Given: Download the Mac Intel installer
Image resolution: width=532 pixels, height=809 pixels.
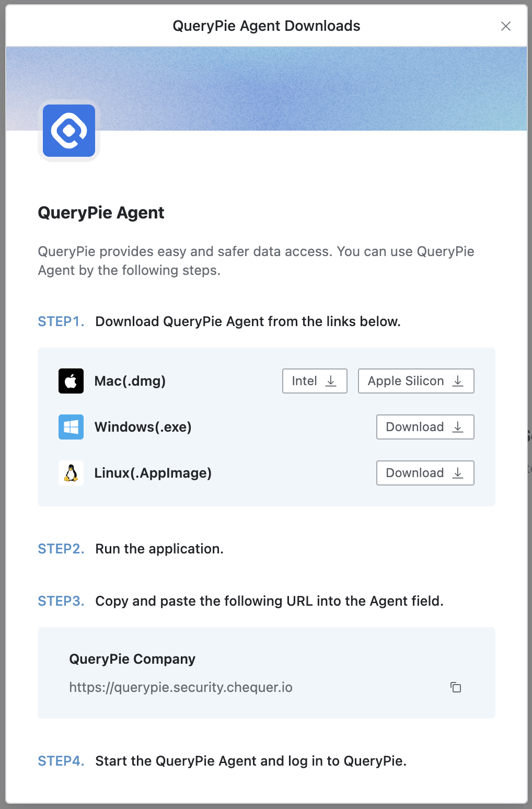Looking at the screenshot, I should [x=315, y=381].
